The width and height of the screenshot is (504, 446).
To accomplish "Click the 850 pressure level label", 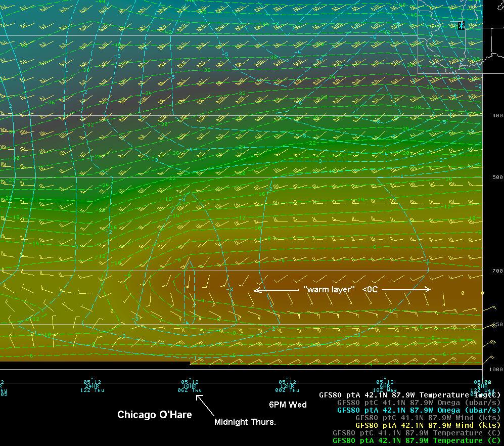I will click(x=497, y=325).
